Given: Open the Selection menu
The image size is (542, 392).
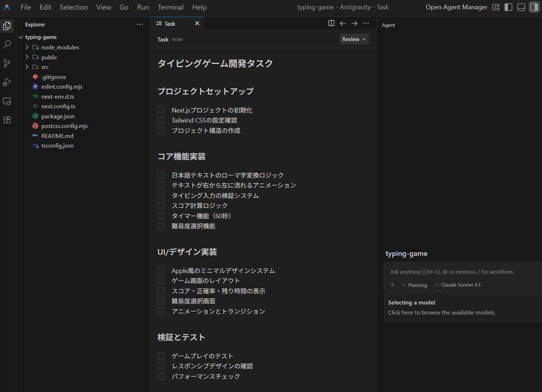Looking at the screenshot, I should point(74,7).
